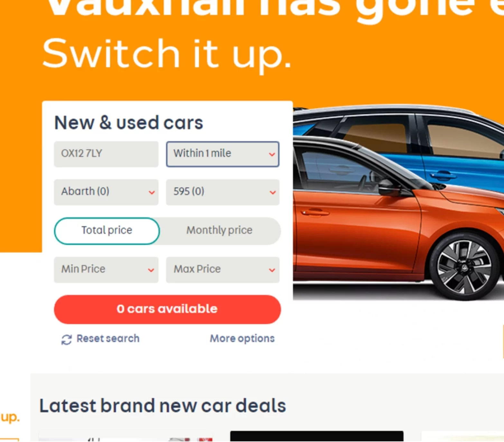Click the Switch it up banner text

coord(167,54)
